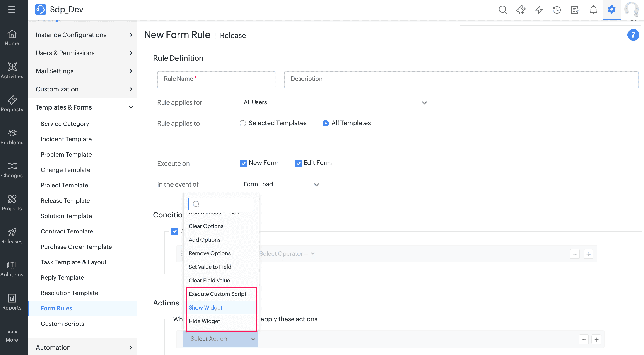Open the notes checklist header icon
Viewport: 644px width, 355px height.
pos(575,10)
